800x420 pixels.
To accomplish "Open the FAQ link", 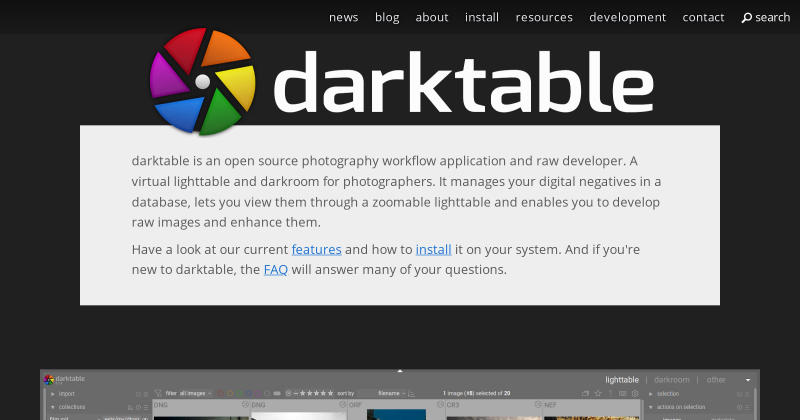I will click(276, 269).
